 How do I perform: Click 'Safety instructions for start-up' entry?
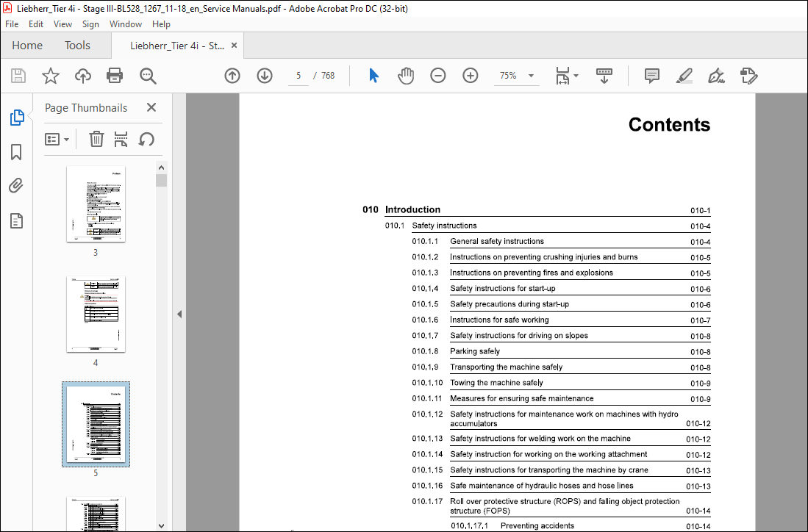561,288
